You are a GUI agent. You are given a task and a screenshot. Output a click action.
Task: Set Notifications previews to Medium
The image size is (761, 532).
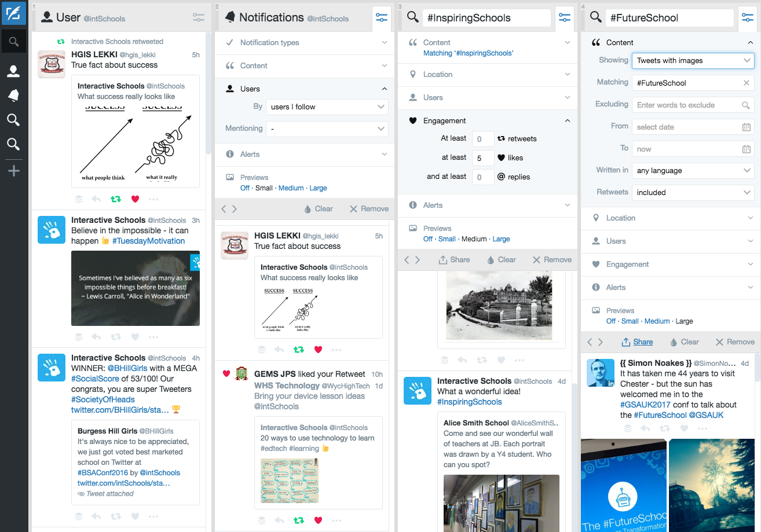click(x=291, y=188)
